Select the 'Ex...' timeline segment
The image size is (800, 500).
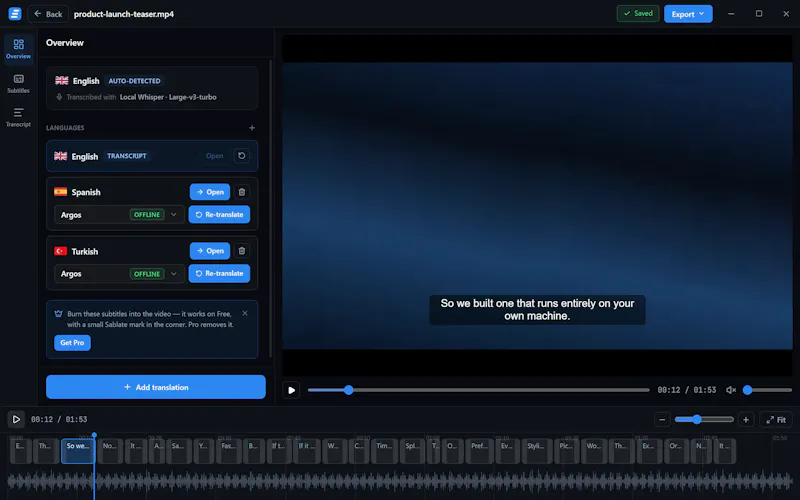649,451
